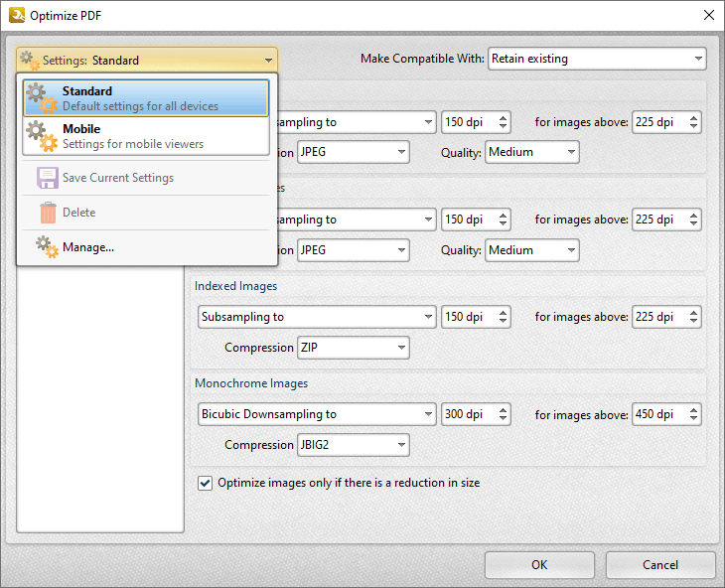
Task: Open Make Compatible With dropdown
Action: click(x=597, y=59)
